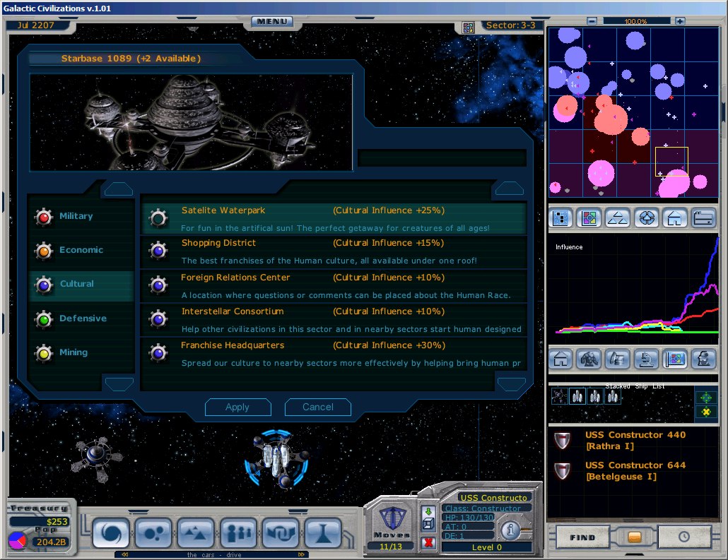The image size is (728, 560).
Task: Click module list scroll-down arrow
Action: [511, 384]
